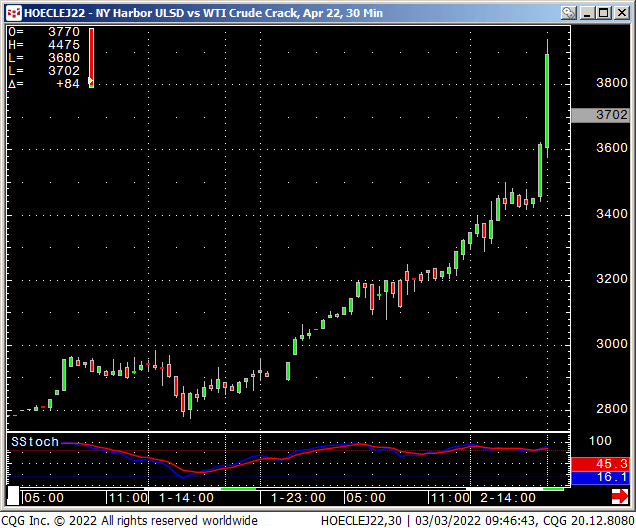The height and width of the screenshot is (528, 636).
Task: Click the link chain icon in title bar
Action: pos(568,13)
